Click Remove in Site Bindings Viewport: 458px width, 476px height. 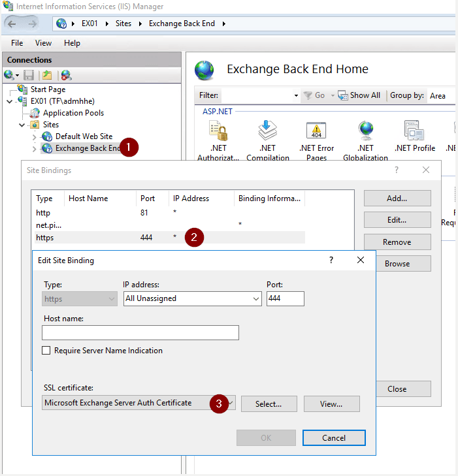pyautogui.click(x=397, y=242)
